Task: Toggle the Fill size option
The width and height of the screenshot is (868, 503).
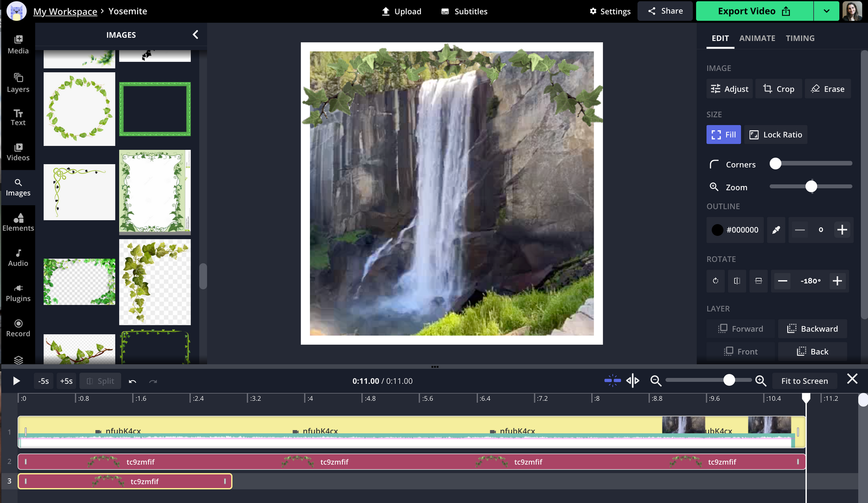Action: (723, 135)
